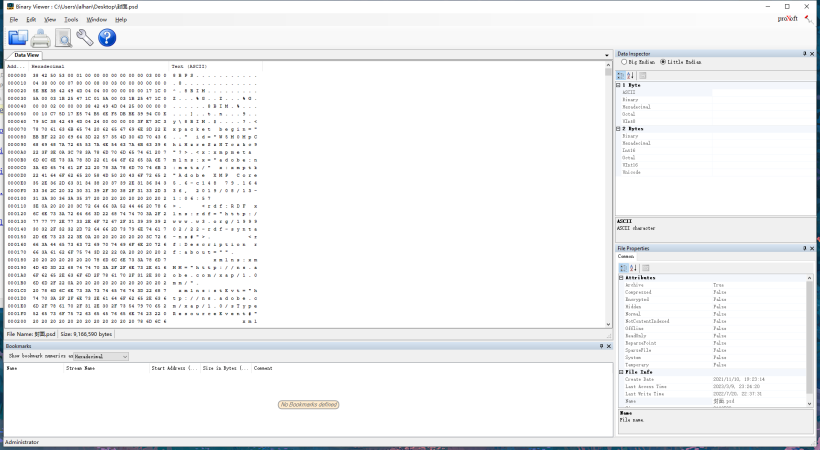This screenshot has height=450, width=820.
Task: Click the Hexadecimal column header in Data View
Action: click(99, 66)
